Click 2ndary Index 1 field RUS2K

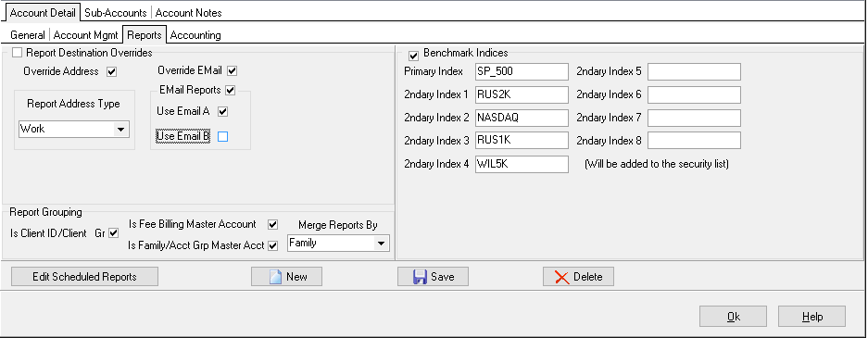[522, 94]
